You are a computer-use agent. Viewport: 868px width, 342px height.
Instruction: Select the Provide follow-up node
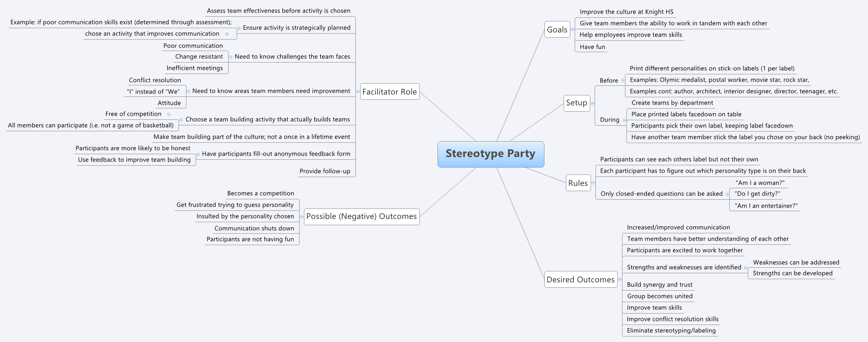click(326, 171)
